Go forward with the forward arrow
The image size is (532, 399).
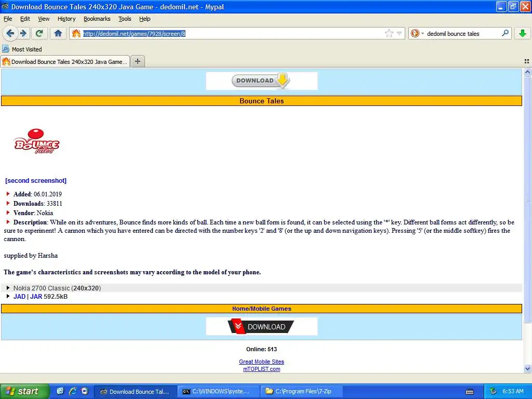[23, 33]
